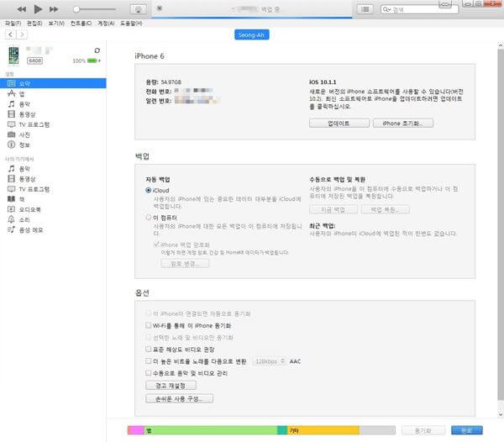This screenshot has width=504, height=442.
Task: Click the pink storage bar segment
Action: click(135, 430)
